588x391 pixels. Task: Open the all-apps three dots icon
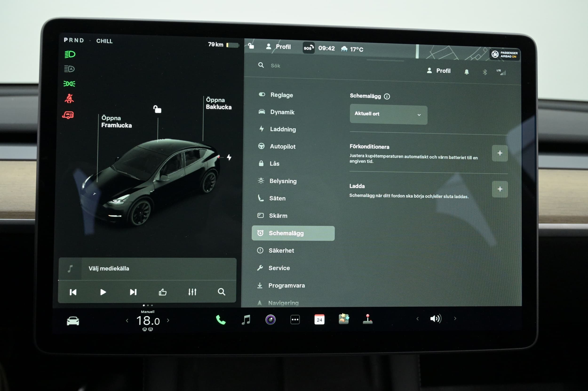295,320
